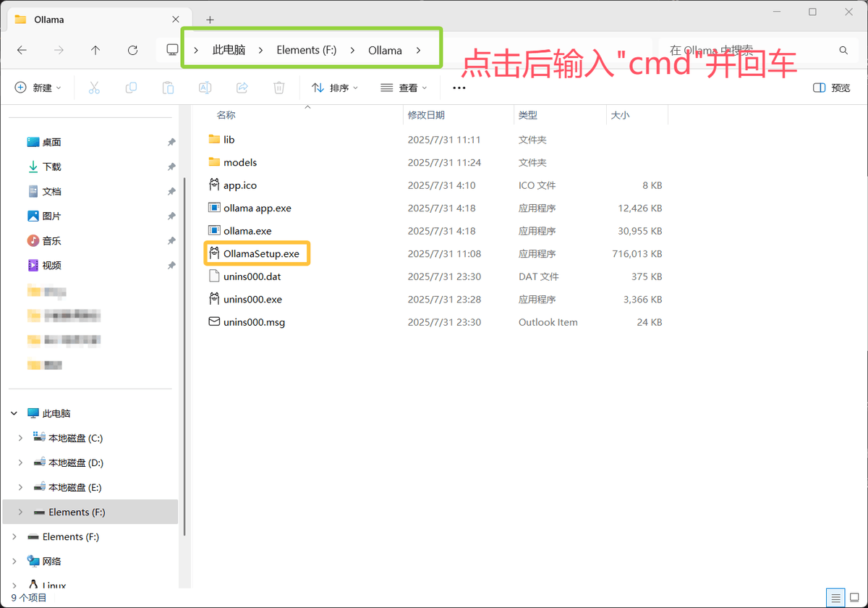The image size is (868, 608).
Task: Select the Ollama window tab
Action: 98,20
